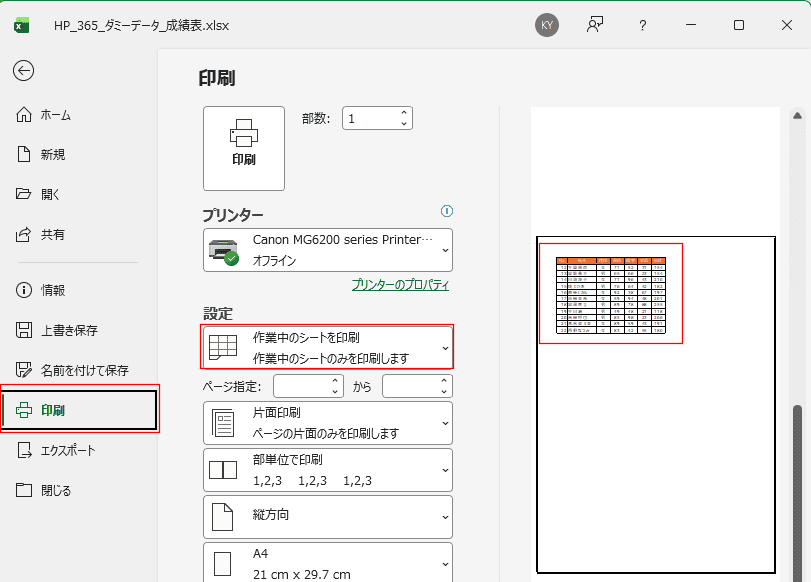The image size is (811, 582).
Task: Click the large 印刷 print button
Action: click(244, 148)
